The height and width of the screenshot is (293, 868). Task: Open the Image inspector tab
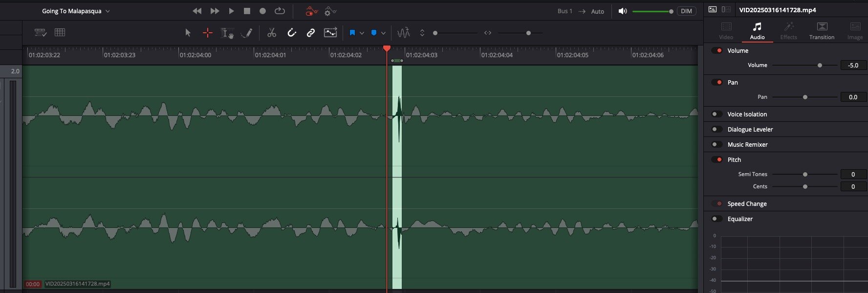(855, 30)
